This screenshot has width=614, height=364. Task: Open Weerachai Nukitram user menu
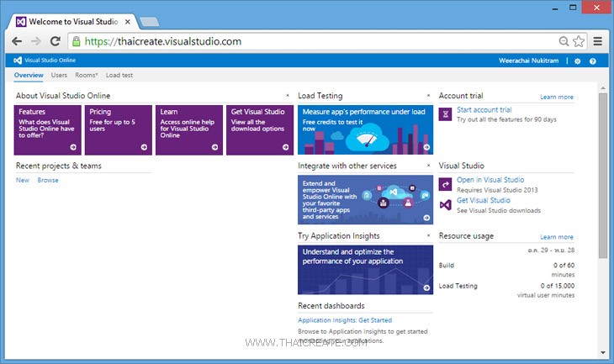click(529, 61)
